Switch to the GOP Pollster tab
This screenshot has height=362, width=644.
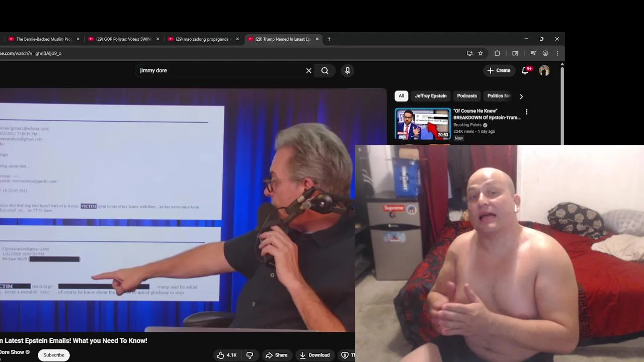[x=124, y=39]
